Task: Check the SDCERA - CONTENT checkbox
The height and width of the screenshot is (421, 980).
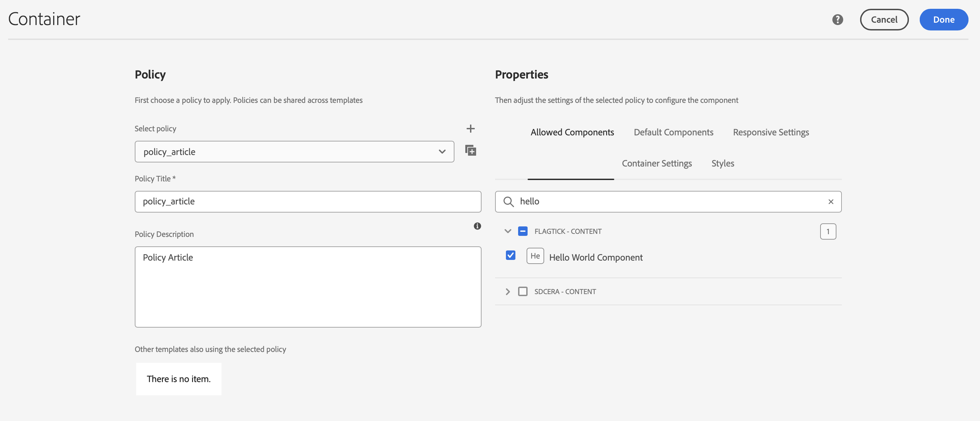Action: [x=523, y=292]
